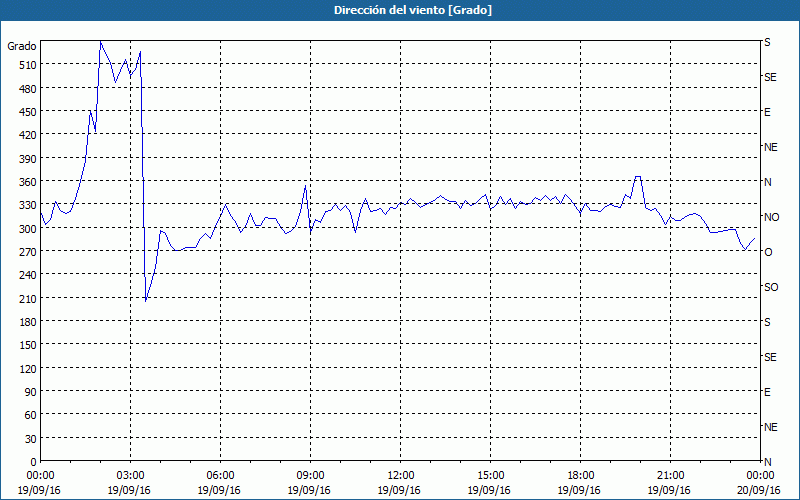
Task: Click the '00:00' time label above 20/09/16
Action: tap(760, 476)
